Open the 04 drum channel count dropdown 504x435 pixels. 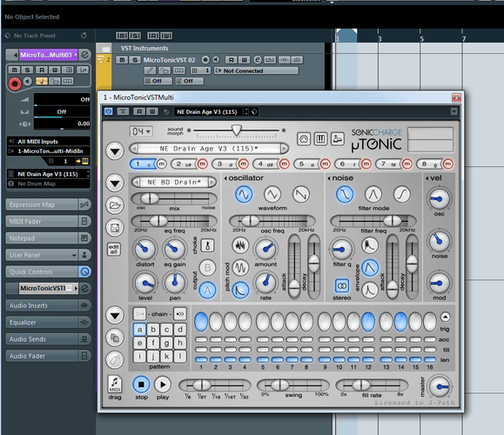[x=141, y=131]
